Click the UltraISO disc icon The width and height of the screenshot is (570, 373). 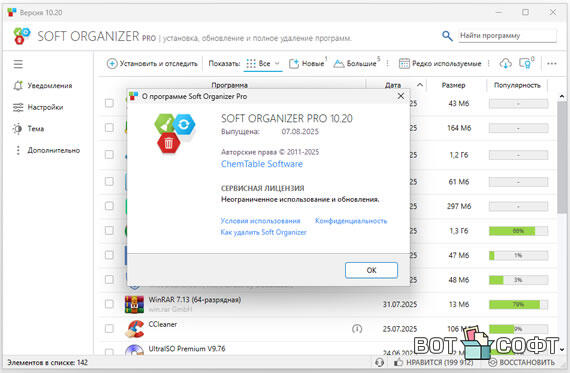tap(134, 350)
